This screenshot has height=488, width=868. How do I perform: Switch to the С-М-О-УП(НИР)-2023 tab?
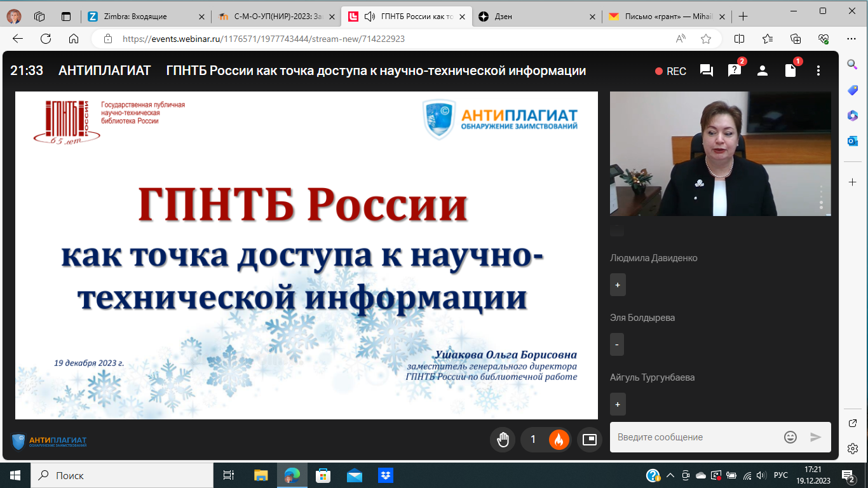pyautogui.click(x=276, y=17)
